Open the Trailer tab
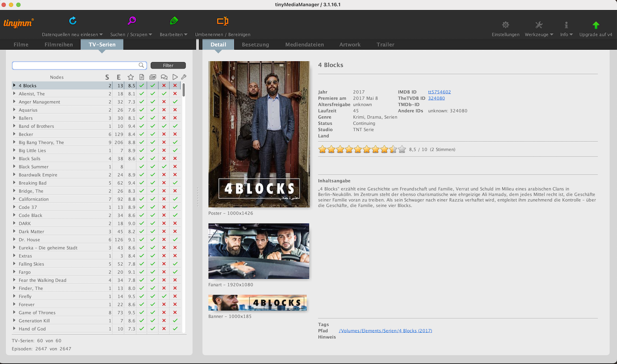Image resolution: width=617 pixels, height=364 pixels. (385, 44)
